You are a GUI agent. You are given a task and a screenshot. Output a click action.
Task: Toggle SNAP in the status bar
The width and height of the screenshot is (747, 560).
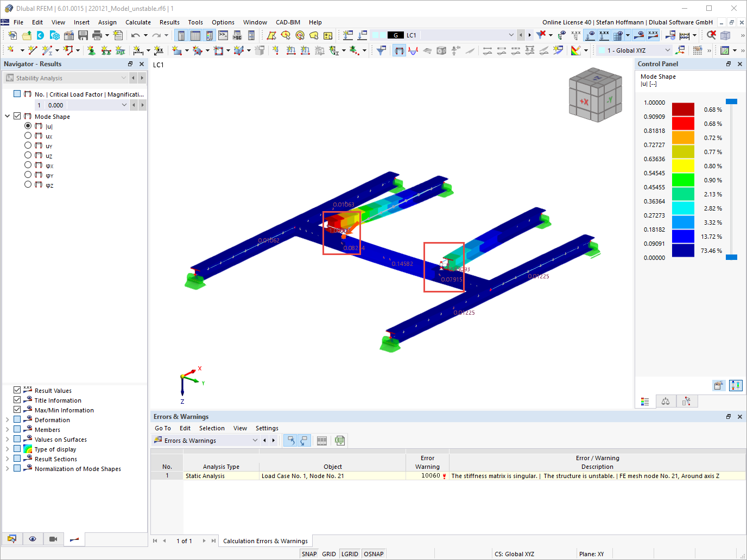pyautogui.click(x=309, y=554)
